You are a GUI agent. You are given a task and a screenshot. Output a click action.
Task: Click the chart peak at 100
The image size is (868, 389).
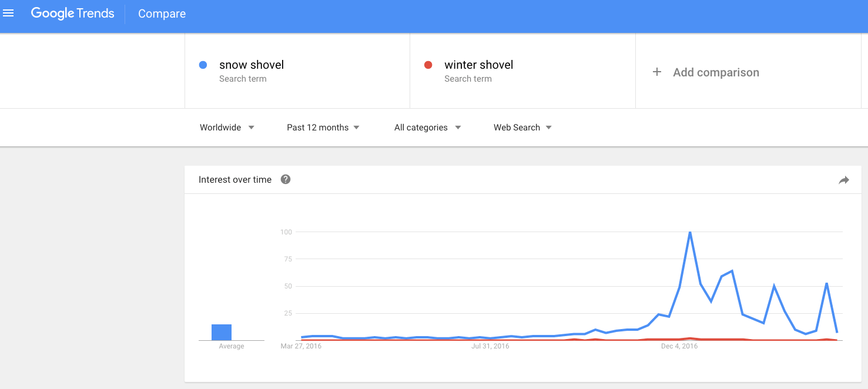(690, 233)
